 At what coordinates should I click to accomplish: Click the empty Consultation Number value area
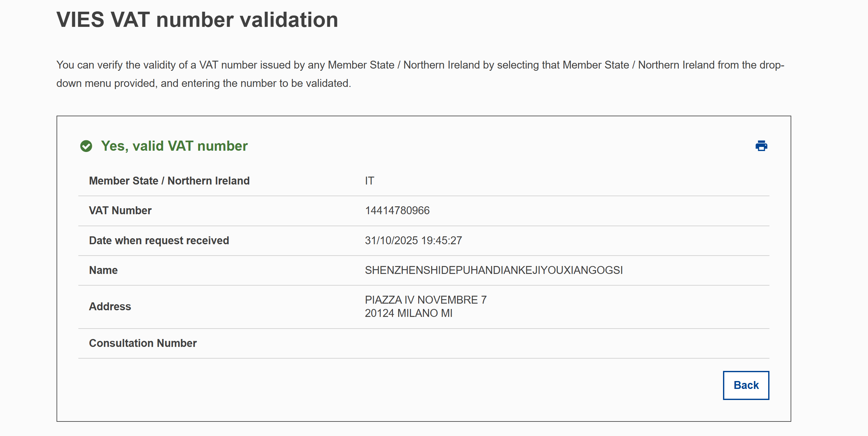point(539,343)
